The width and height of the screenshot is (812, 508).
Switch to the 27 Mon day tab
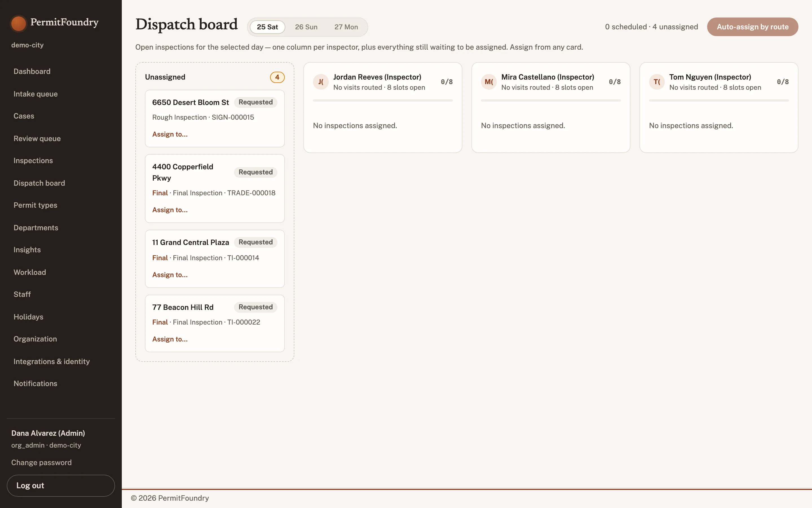346,27
